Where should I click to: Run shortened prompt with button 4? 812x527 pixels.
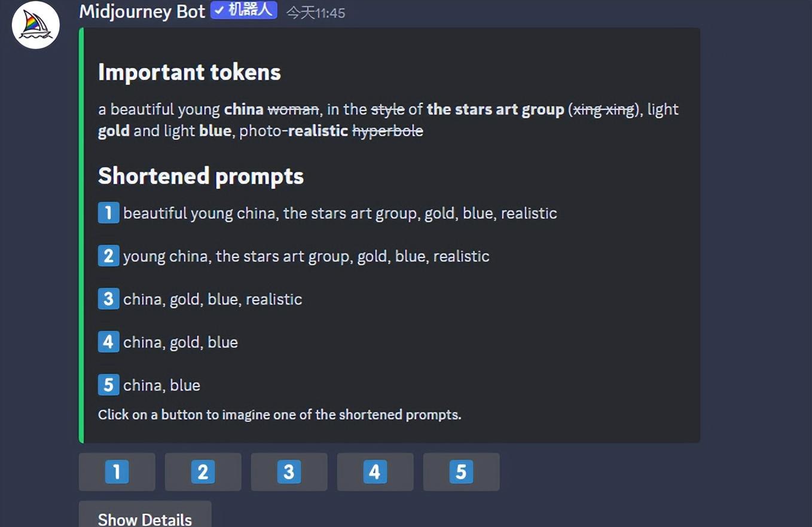376,472
